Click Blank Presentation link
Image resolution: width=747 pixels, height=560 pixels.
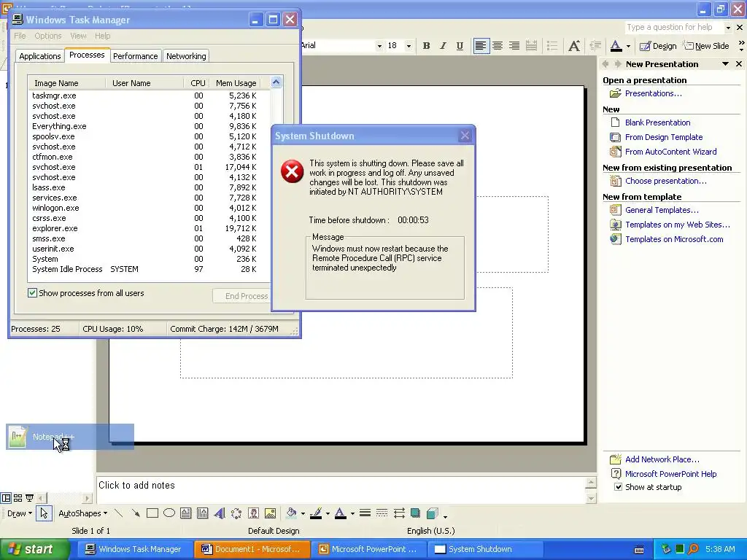point(657,122)
